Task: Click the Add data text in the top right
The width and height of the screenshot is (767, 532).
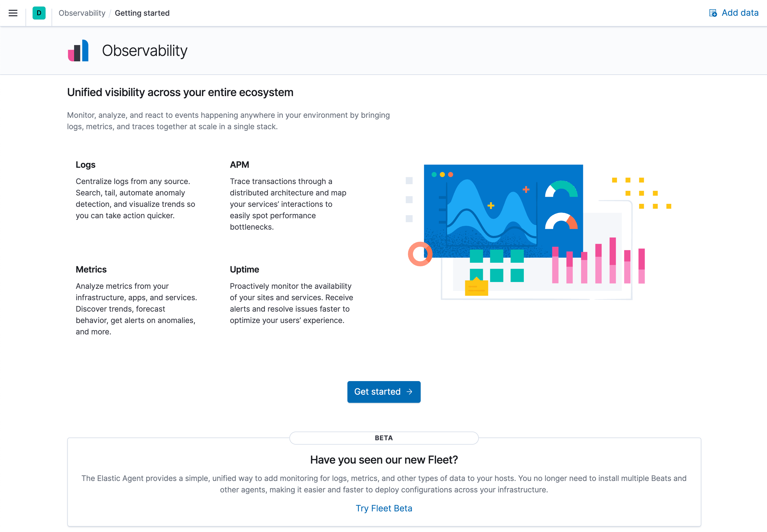Action: pyautogui.click(x=740, y=13)
